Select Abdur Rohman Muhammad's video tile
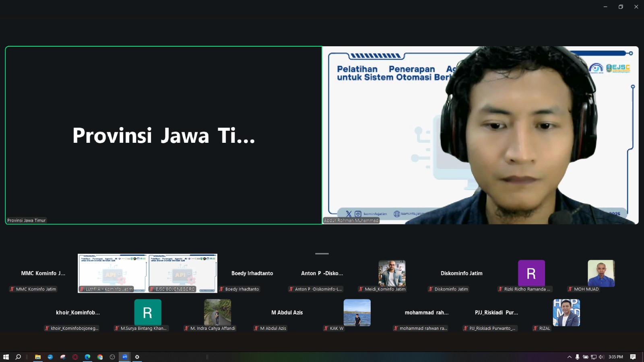The image size is (644, 362). [480, 135]
